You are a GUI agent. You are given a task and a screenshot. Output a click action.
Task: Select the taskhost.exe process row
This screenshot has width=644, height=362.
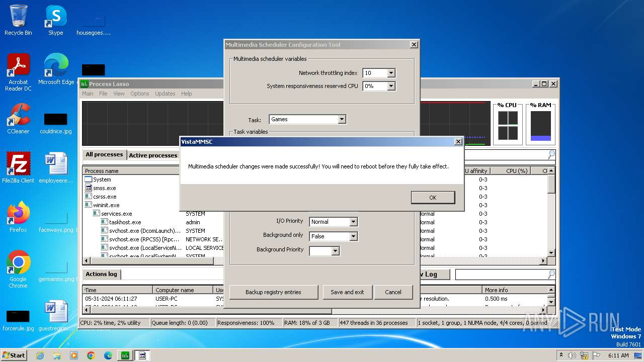[125, 222]
